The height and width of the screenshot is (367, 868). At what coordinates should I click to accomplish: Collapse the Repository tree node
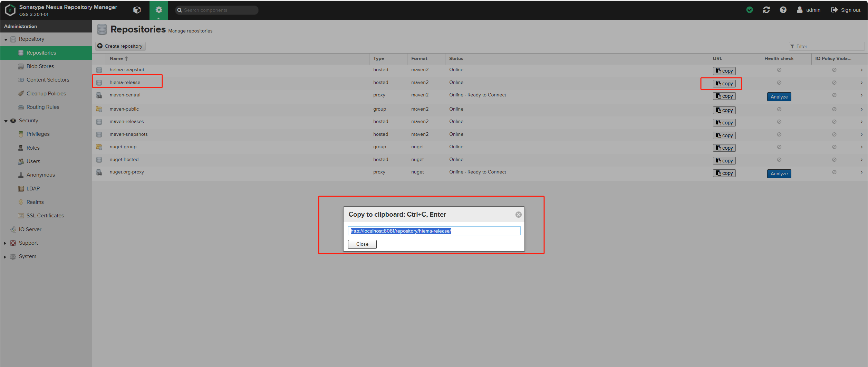click(6, 39)
